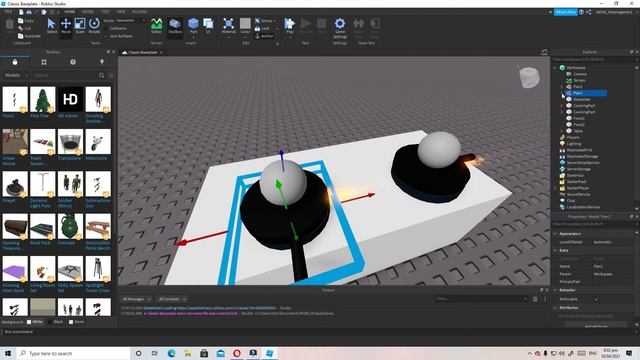This screenshot has width=640, height=360.
Task: Select the Select tool in ribbon
Action: click(51, 26)
